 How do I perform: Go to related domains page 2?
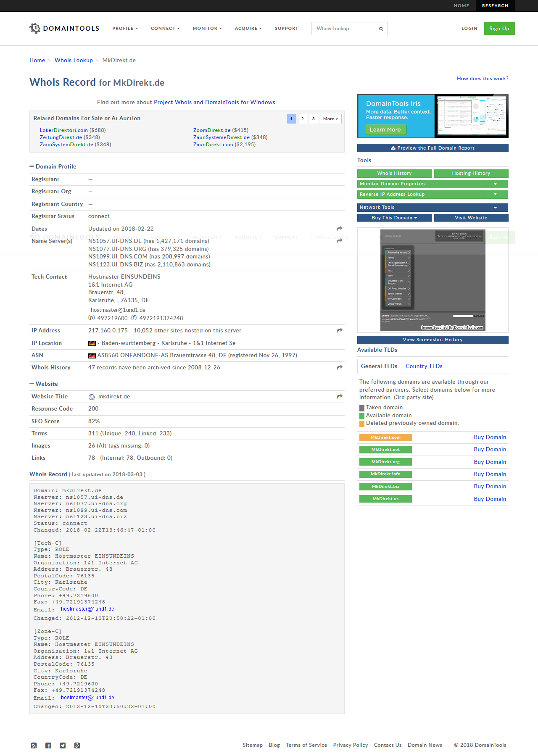[x=302, y=119]
